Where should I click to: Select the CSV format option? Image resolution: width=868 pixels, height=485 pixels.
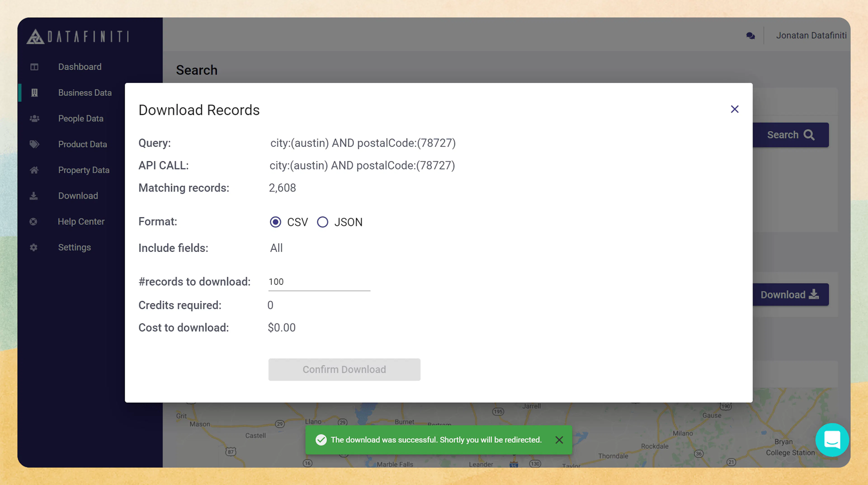275,222
